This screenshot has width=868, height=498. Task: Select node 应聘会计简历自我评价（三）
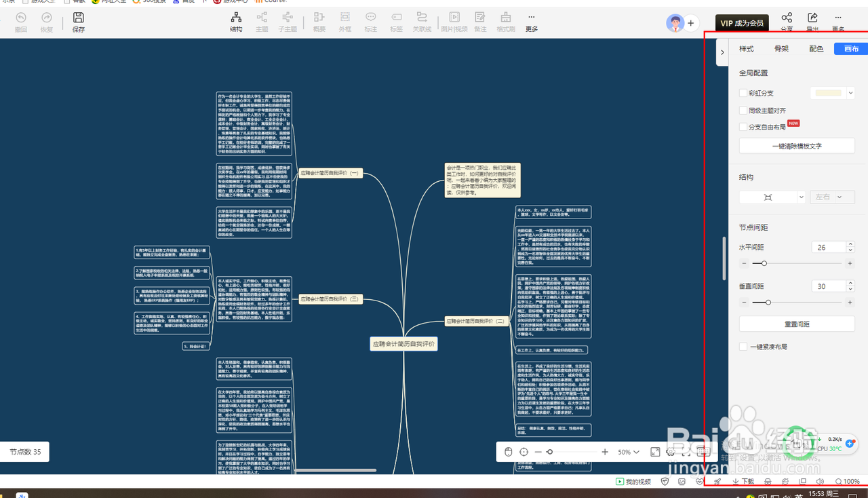pyautogui.click(x=331, y=299)
